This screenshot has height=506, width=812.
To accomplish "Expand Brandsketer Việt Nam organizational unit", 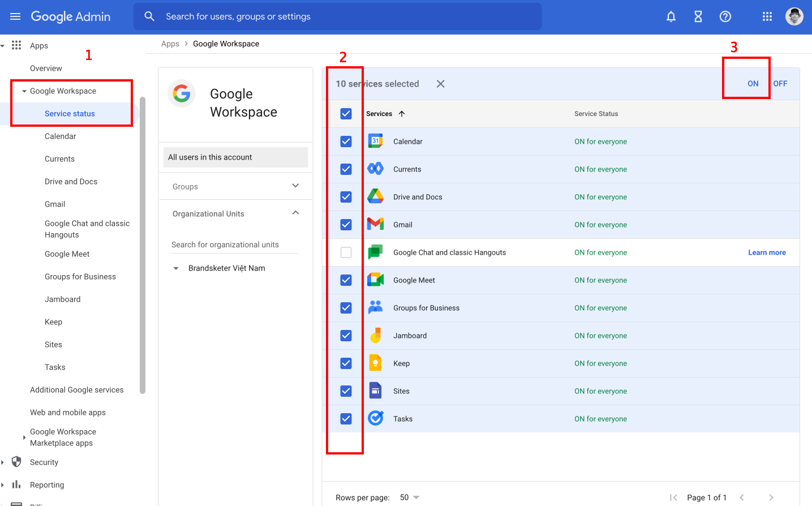I will 176,268.
